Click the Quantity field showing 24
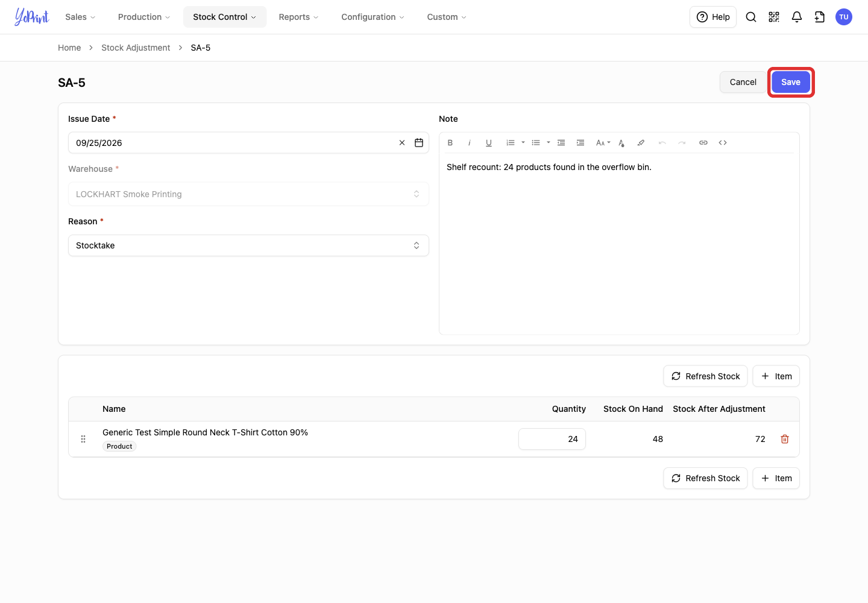The height and width of the screenshot is (603, 868). click(552, 439)
